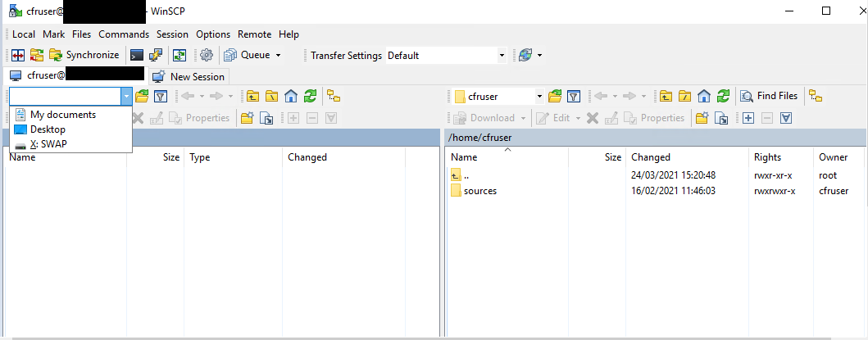Expand the Queue dropdown arrow

tap(278, 56)
